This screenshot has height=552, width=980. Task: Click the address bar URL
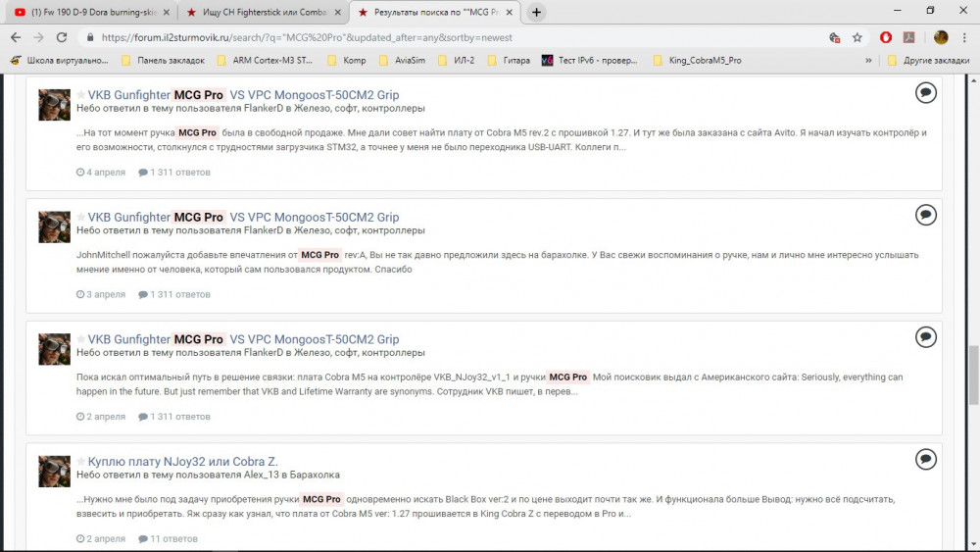coord(307,37)
